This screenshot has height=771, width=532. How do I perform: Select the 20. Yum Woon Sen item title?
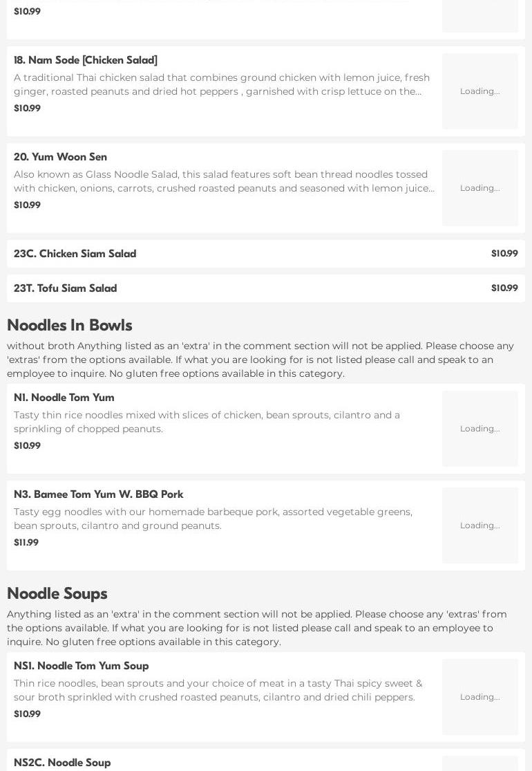pos(60,157)
